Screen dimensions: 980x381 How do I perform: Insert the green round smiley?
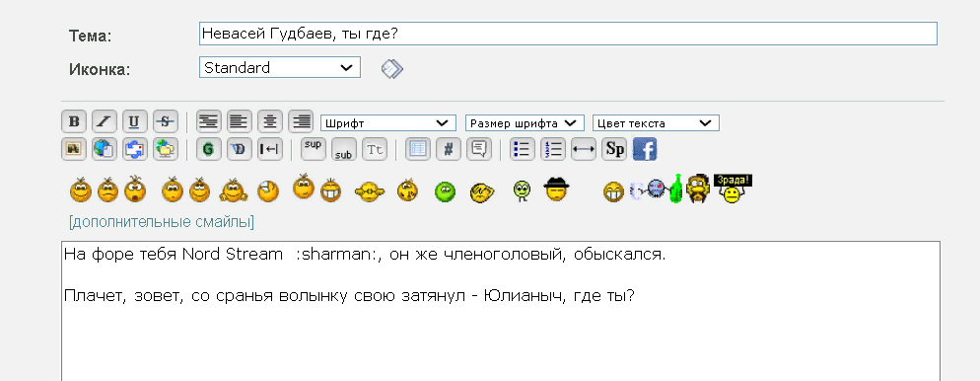(x=445, y=191)
